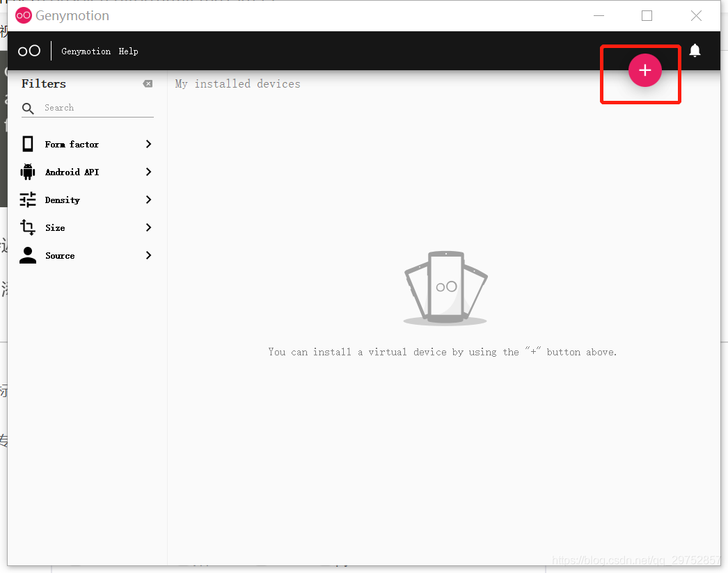Image resolution: width=728 pixels, height=573 pixels.
Task: Click the Size crop icon
Action: pyautogui.click(x=28, y=227)
